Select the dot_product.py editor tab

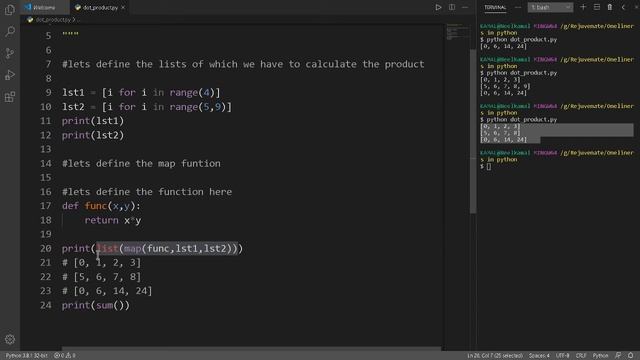[100, 7]
